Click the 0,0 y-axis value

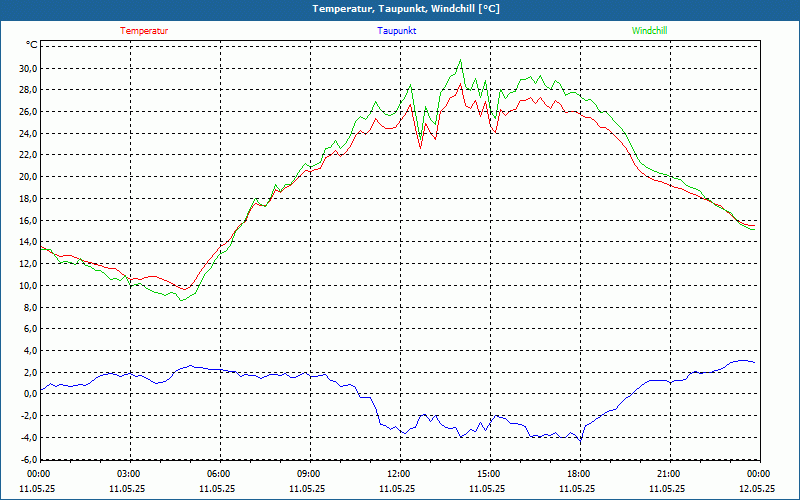pyautogui.click(x=31, y=393)
